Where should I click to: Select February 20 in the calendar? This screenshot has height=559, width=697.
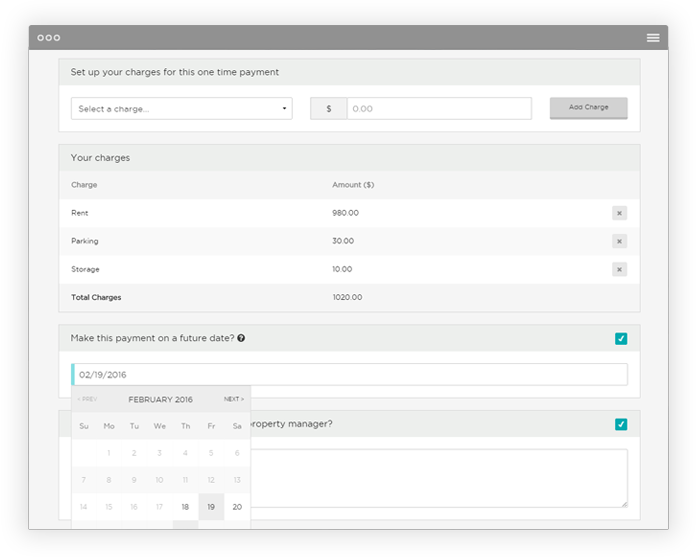click(x=237, y=507)
